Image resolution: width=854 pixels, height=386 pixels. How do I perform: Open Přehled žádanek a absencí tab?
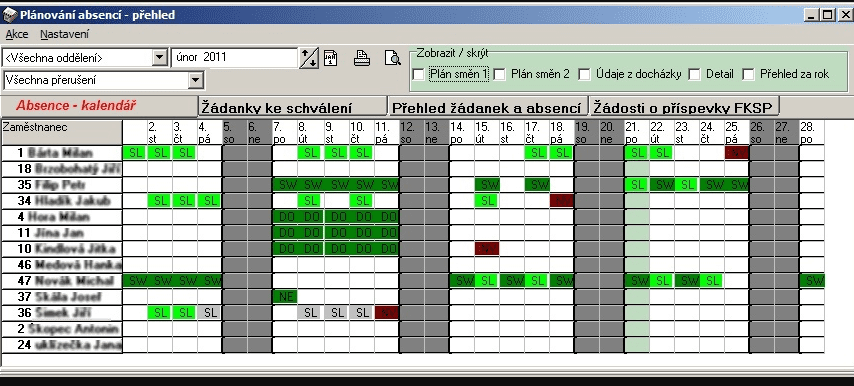[487, 107]
